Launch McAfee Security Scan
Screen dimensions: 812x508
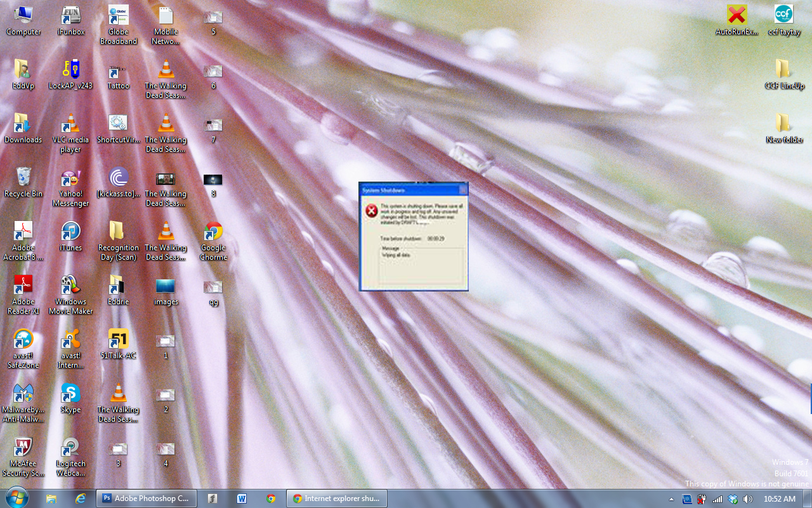point(23,457)
